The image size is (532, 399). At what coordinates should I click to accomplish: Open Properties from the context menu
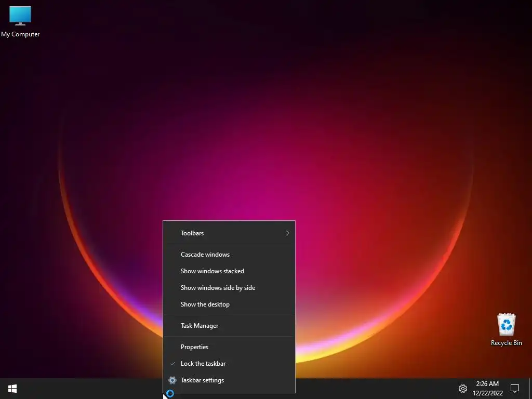point(229,347)
